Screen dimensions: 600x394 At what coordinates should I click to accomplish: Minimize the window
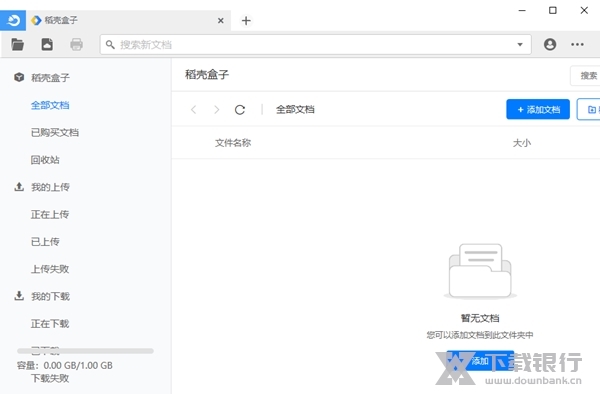click(522, 11)
